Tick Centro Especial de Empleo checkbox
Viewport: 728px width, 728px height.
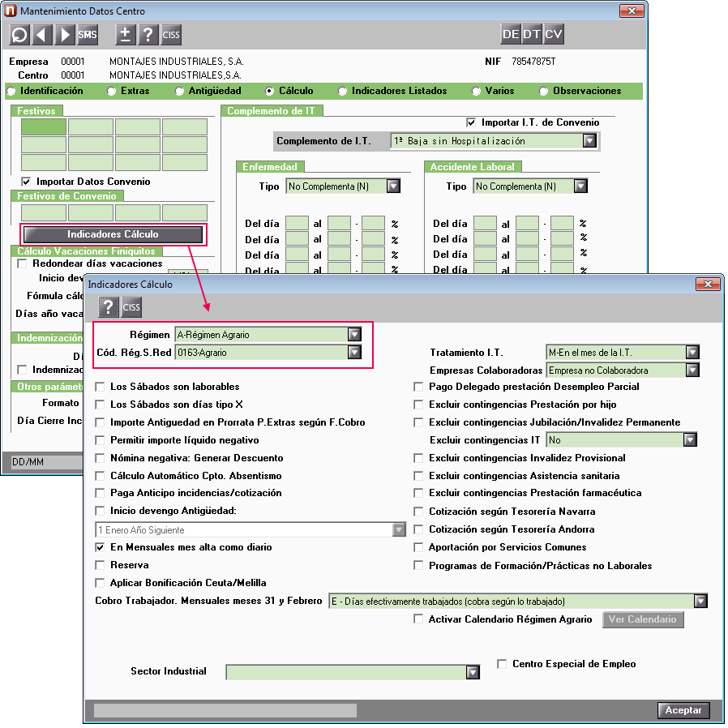pyautogui.click(x=502, y=665)
